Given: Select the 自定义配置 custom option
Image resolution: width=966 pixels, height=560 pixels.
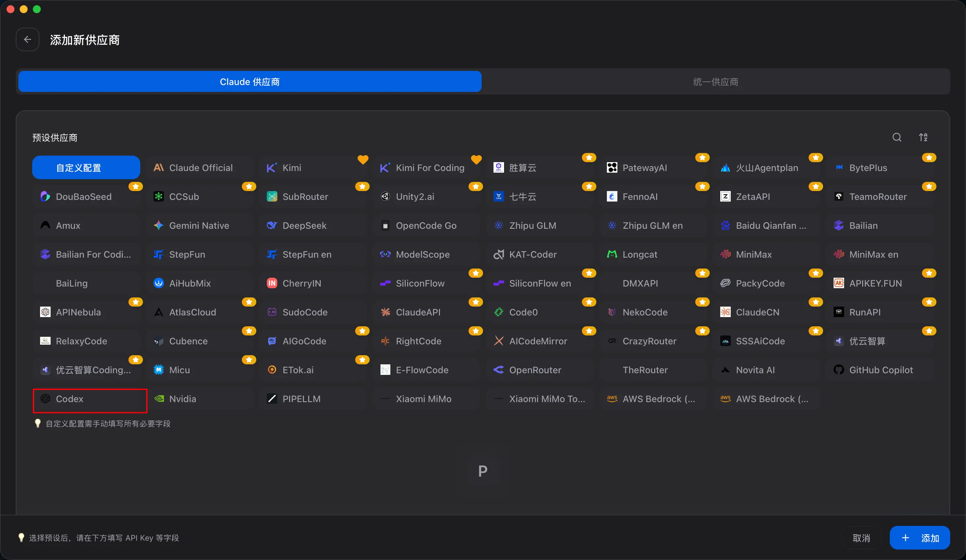Looking at the screenshot, I should (86, 168).
